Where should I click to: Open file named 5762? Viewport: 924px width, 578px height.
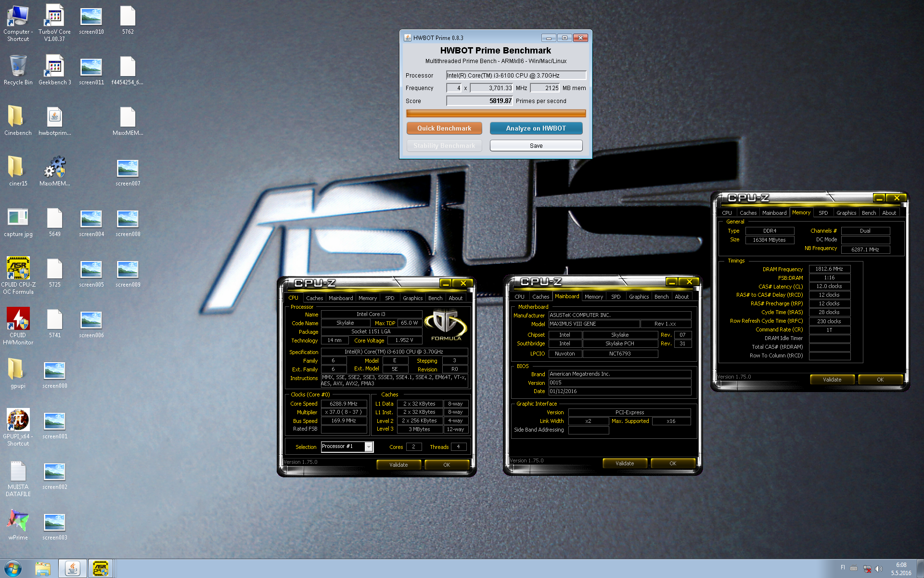(128, 19)
